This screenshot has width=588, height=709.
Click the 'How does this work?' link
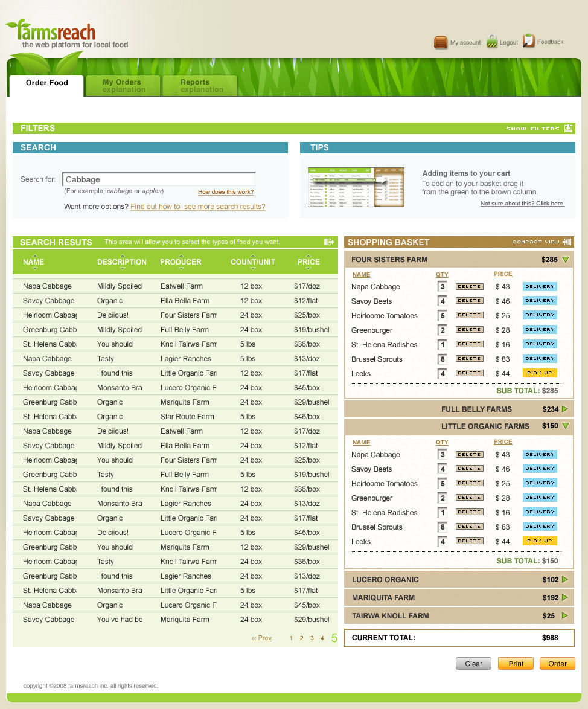point(226,192)
